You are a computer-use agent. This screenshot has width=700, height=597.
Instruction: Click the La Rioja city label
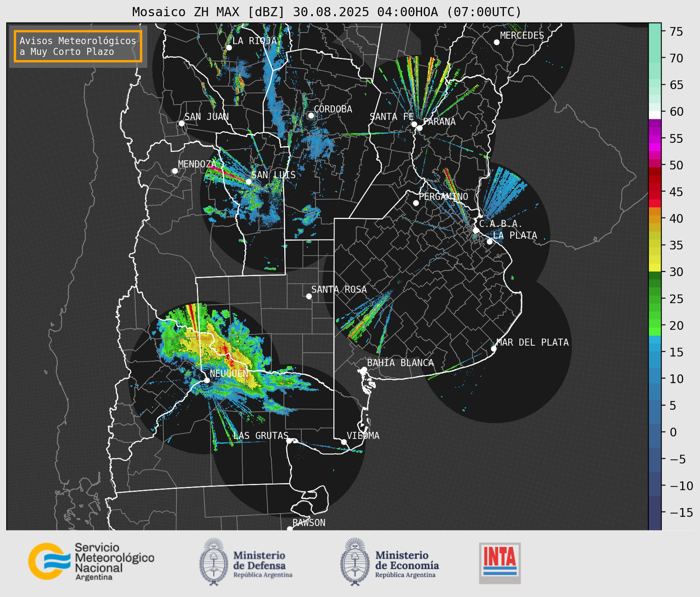254,41
